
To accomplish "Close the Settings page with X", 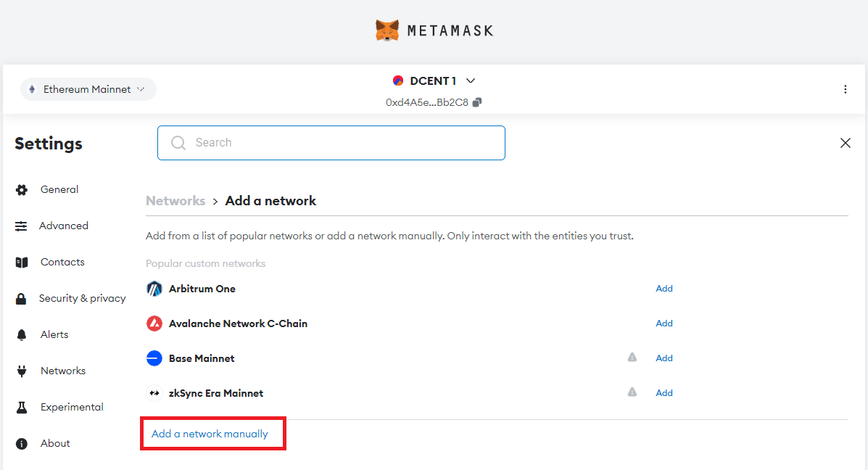I will [x=846, y=143].
